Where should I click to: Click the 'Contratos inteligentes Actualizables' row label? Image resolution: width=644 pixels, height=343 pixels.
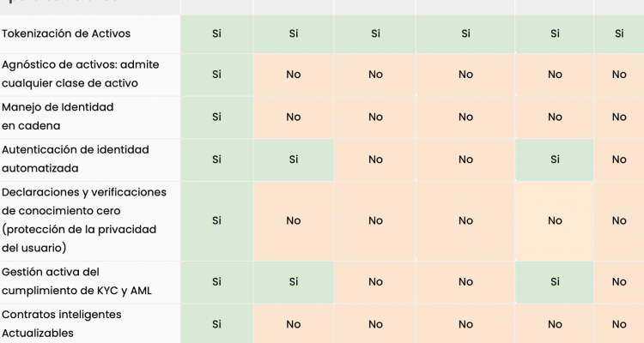tap(62, 323)
